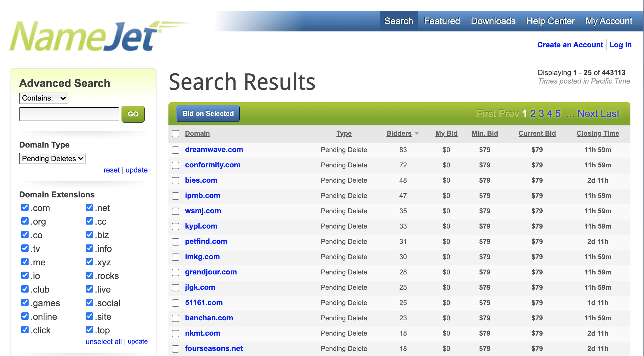Image resolution: width=644 pixels, height=356 pixels.
Task: Go to results page 2
Action: tap(533, 114)
